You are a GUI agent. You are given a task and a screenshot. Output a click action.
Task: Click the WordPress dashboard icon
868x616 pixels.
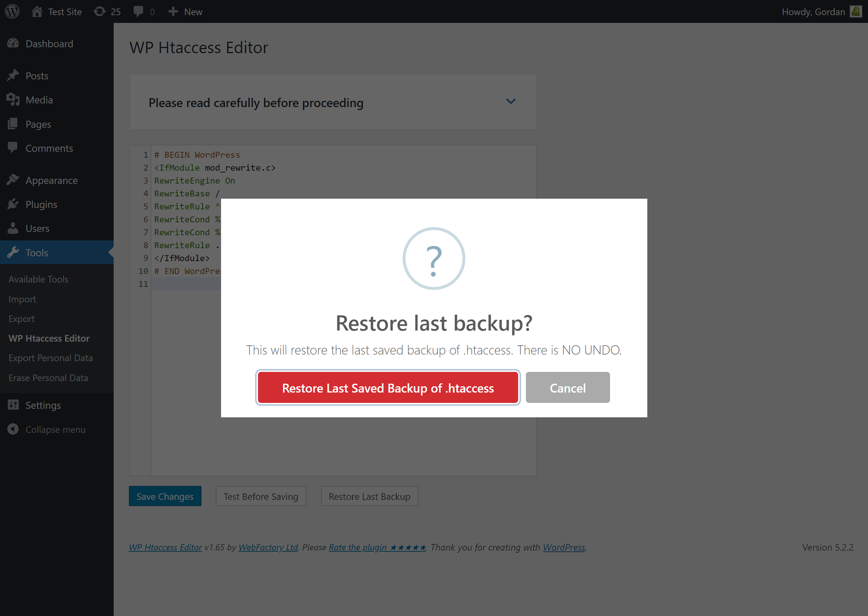point(14,11)
